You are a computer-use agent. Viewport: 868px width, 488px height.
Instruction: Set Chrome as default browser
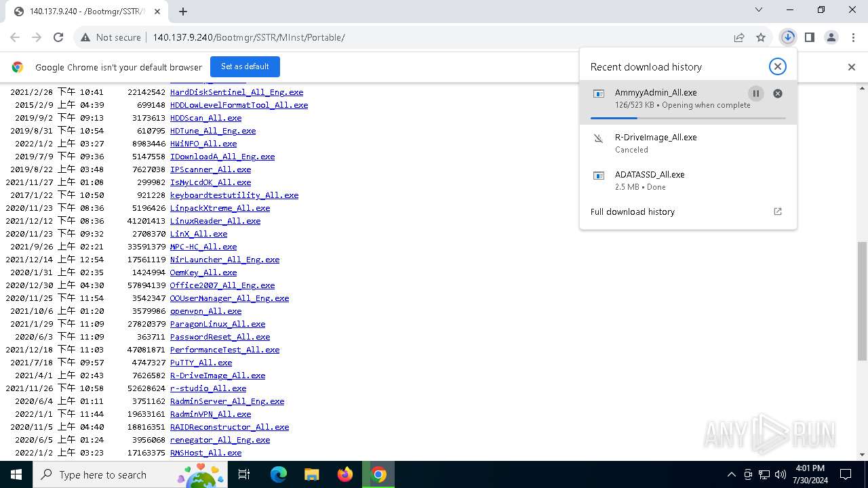(x=245, y=66)
